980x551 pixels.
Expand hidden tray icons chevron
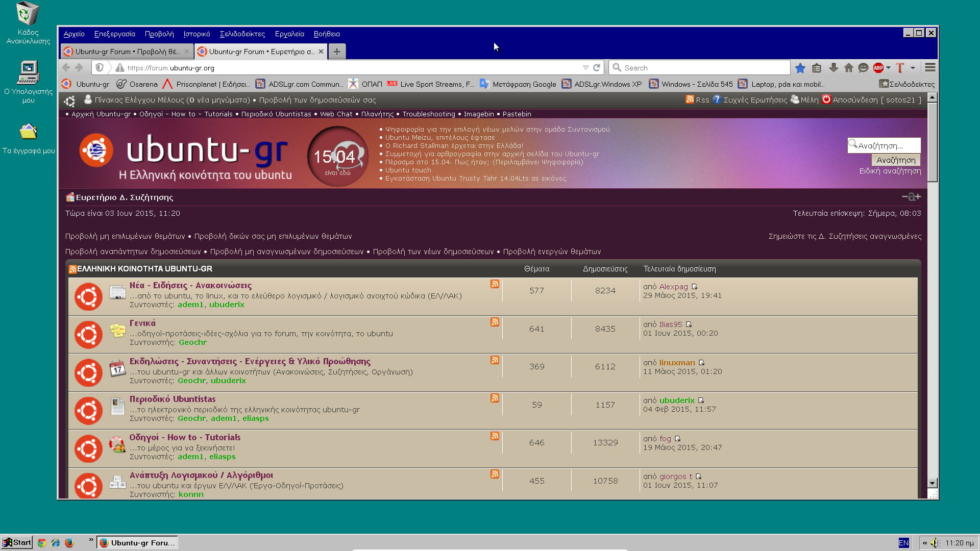[924, 543]
